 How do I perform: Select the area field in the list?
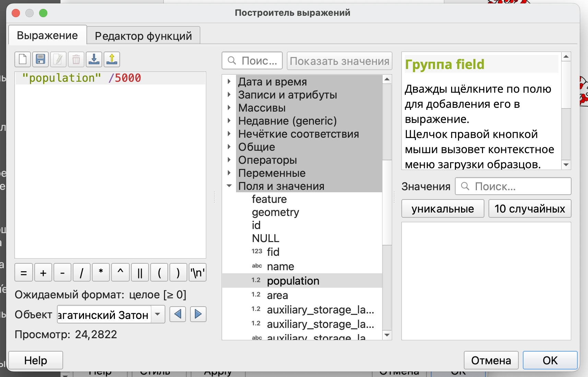pyautogui.click(x=277, y=295)
